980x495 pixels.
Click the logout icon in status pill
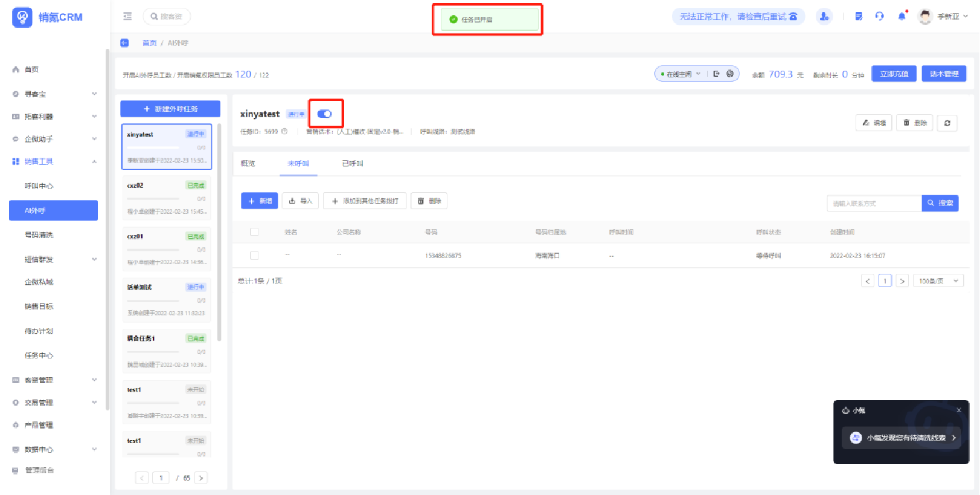pos(716,74)
